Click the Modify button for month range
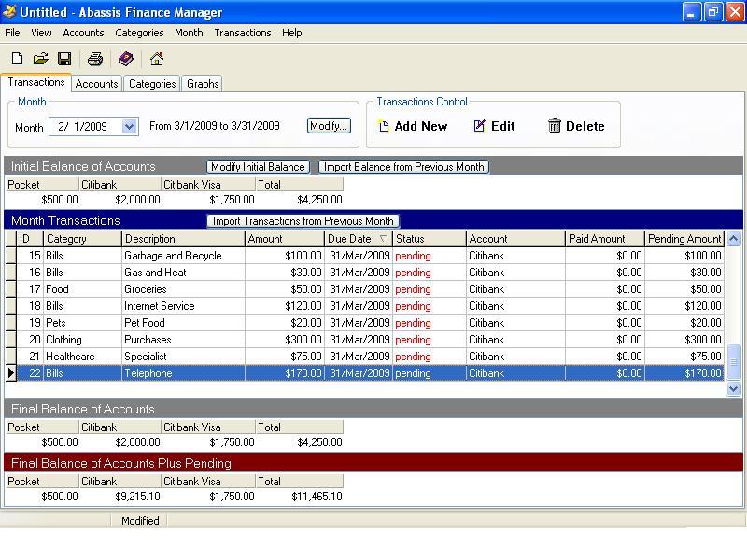The width and height of the screenshot is (747, 560). (x=329, y=126)
